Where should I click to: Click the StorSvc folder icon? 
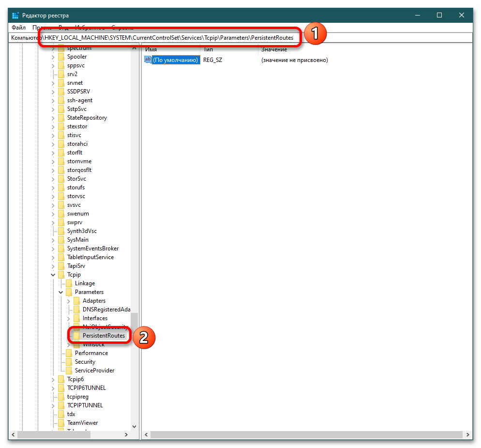point(61,179)
